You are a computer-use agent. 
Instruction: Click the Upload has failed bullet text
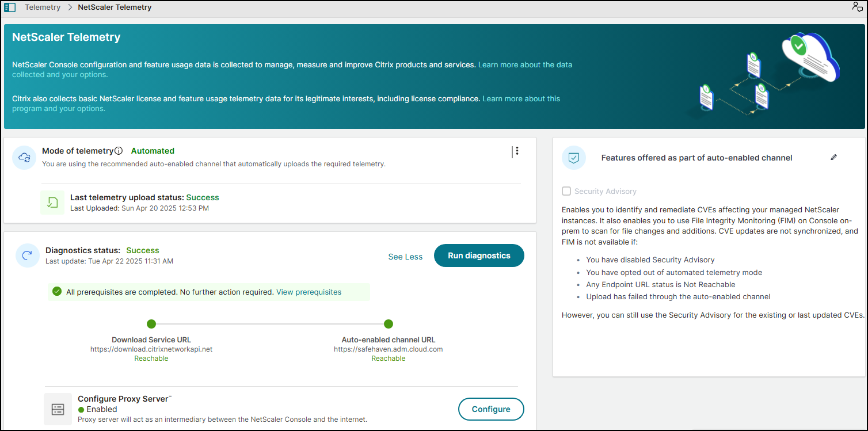pos(678,297)
